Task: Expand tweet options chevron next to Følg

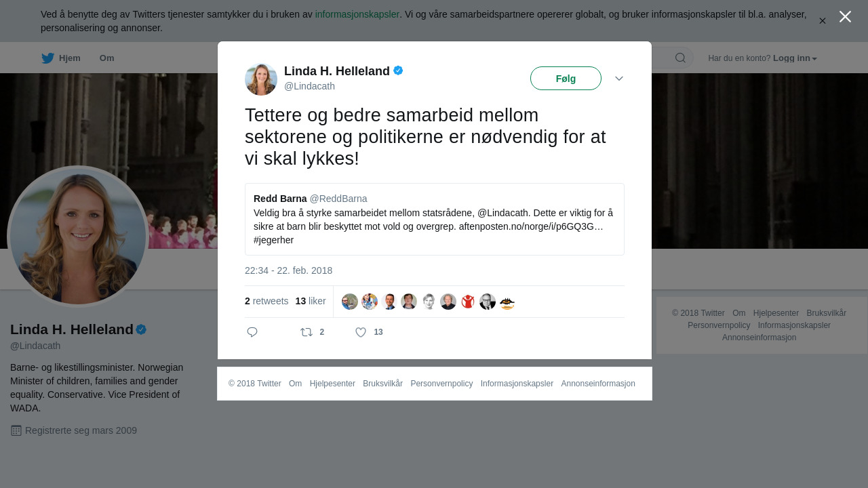Action: tap(619, 79)
